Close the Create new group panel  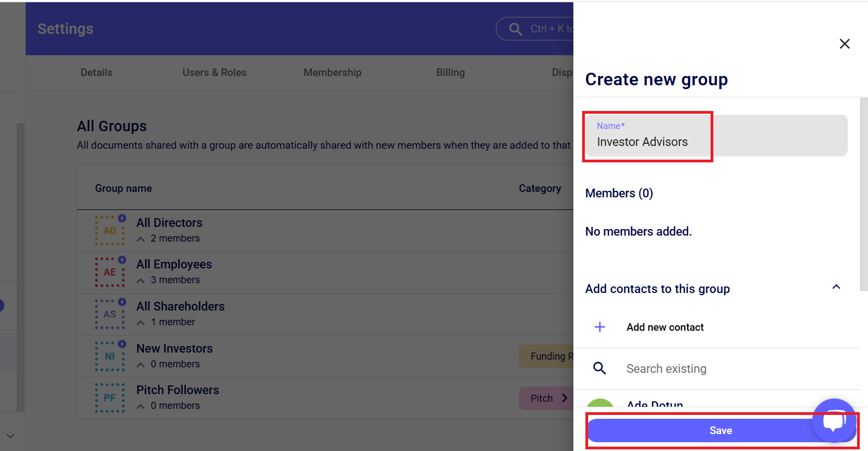[x=844, y=44]
